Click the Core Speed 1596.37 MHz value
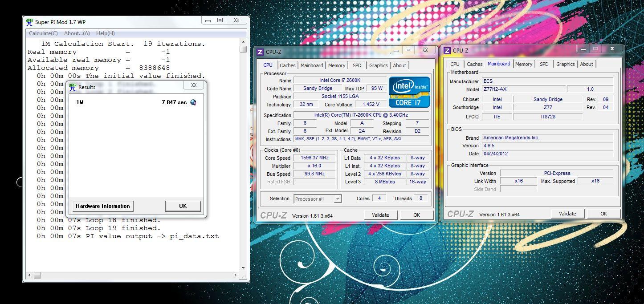The width and height of the screenshot is (644, 304). [314, 158]
